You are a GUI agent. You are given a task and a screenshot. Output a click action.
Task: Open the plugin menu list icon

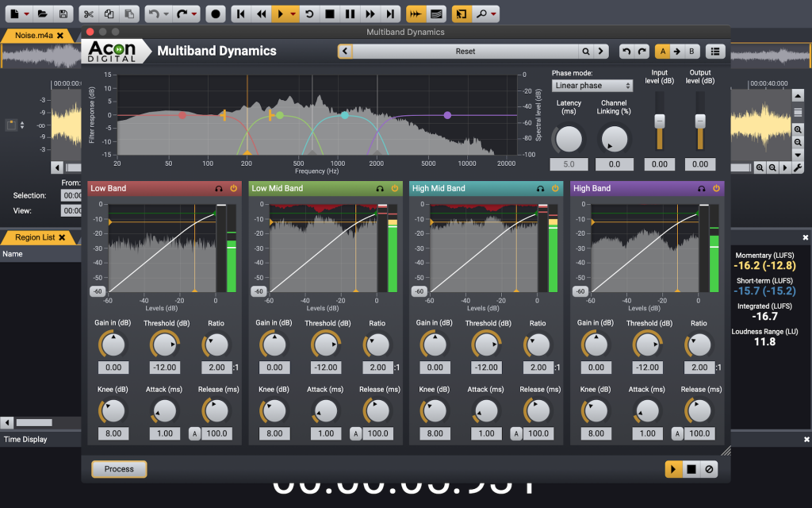pos(716,52)
